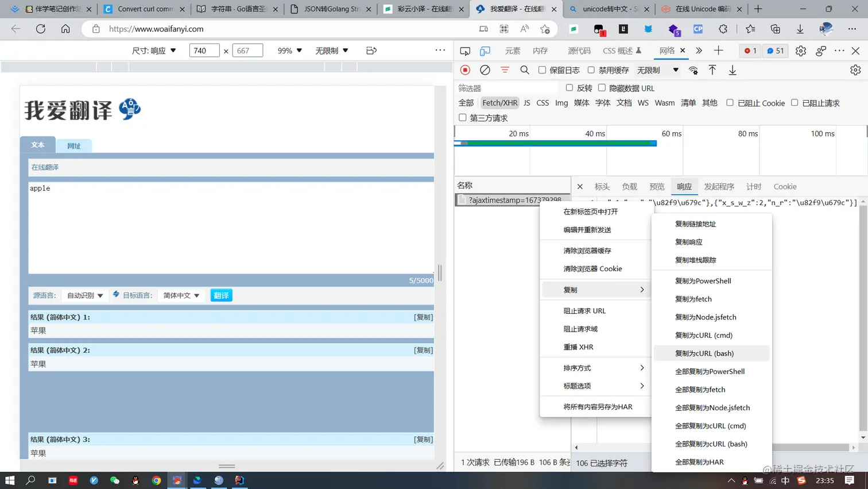Select 编辑并重新发送 in the context menu
The height and width of the screenshot is (489, 868).
pos(595,230)
